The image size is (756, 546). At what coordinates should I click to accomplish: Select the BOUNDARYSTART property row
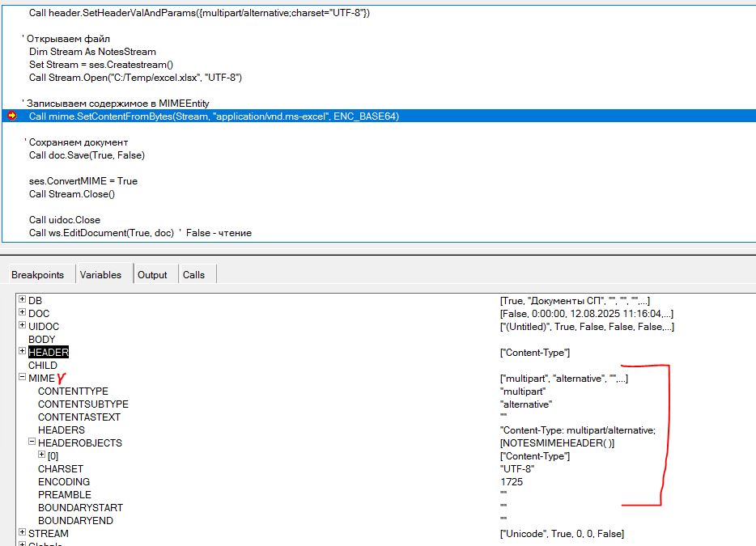[80, 508]
